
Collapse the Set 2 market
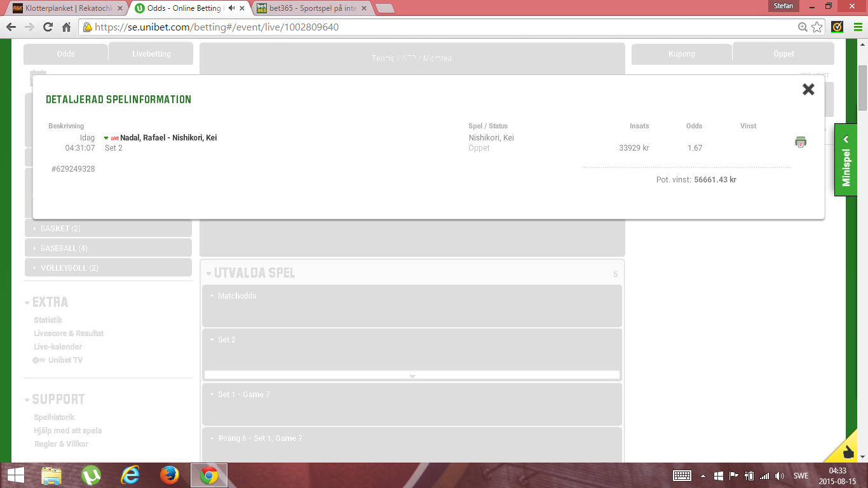coord(223,340)
